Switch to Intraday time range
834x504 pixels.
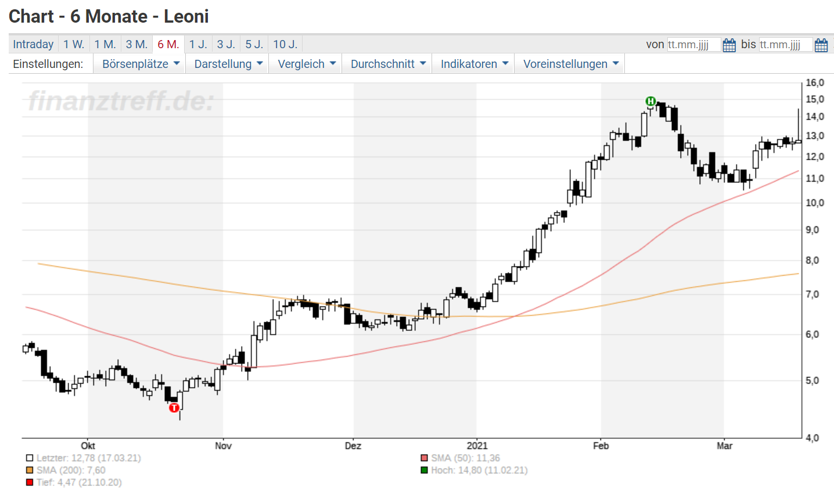pyautogui.click(x=33, y=44)
